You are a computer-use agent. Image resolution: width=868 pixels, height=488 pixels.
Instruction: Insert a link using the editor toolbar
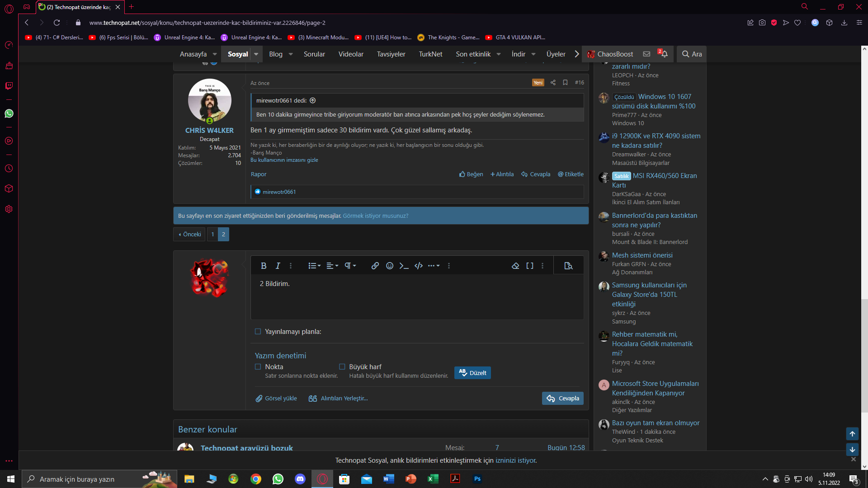tap(375, 266)
